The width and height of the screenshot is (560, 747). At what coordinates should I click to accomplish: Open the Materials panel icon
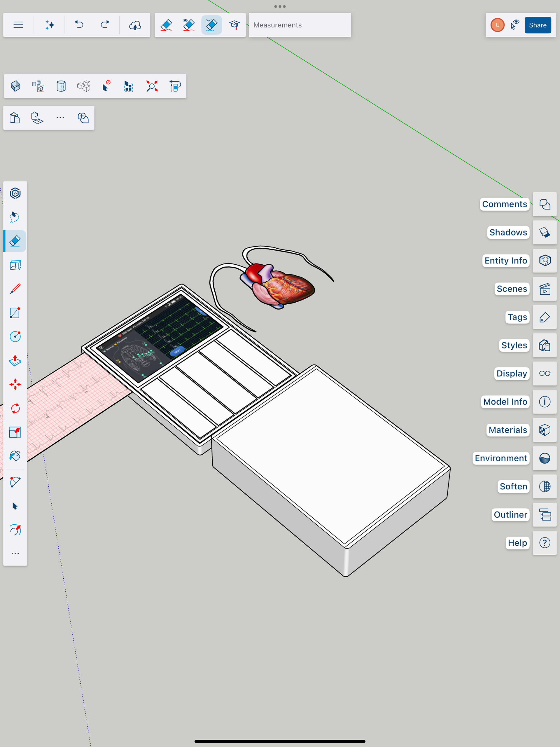pos(545,430)
